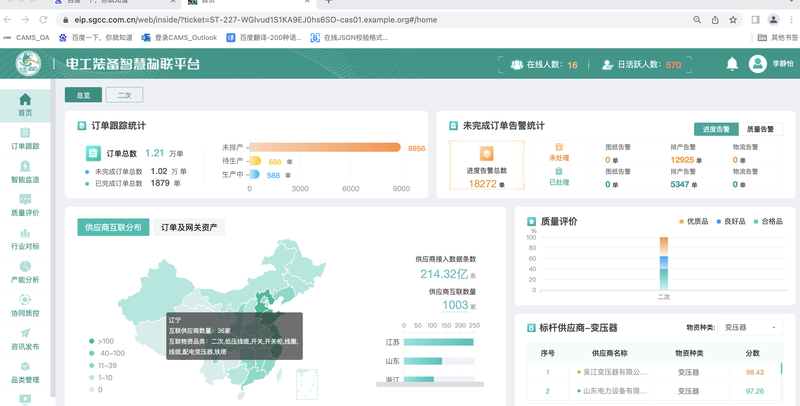Click the notification bell icon

[732, 64]
